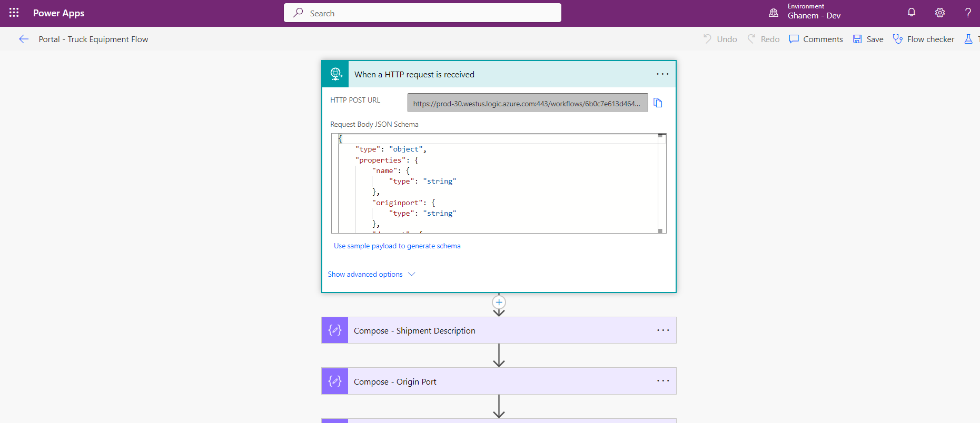Run the Flow checker
980x423 pixels.
tap(924, 39)
